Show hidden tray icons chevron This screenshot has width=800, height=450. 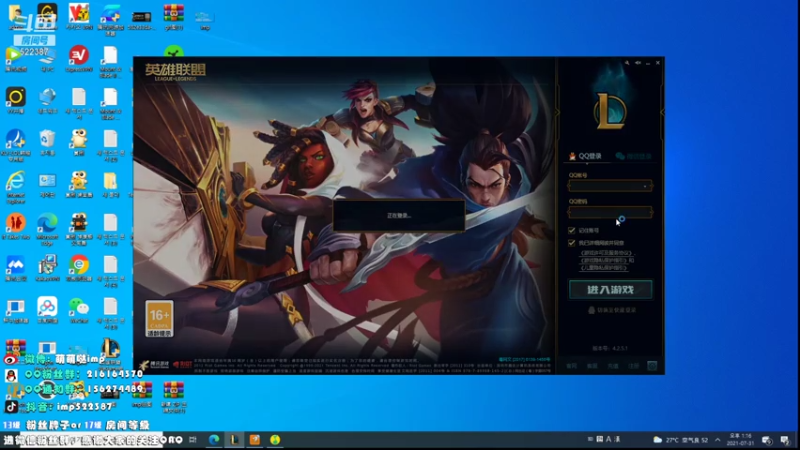(718, 440)
